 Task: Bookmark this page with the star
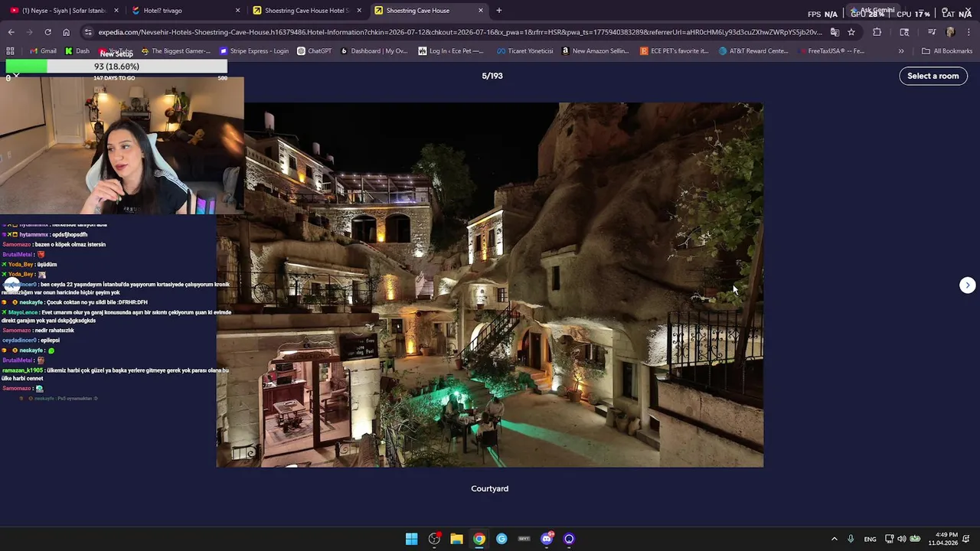[x=851, y=32]
